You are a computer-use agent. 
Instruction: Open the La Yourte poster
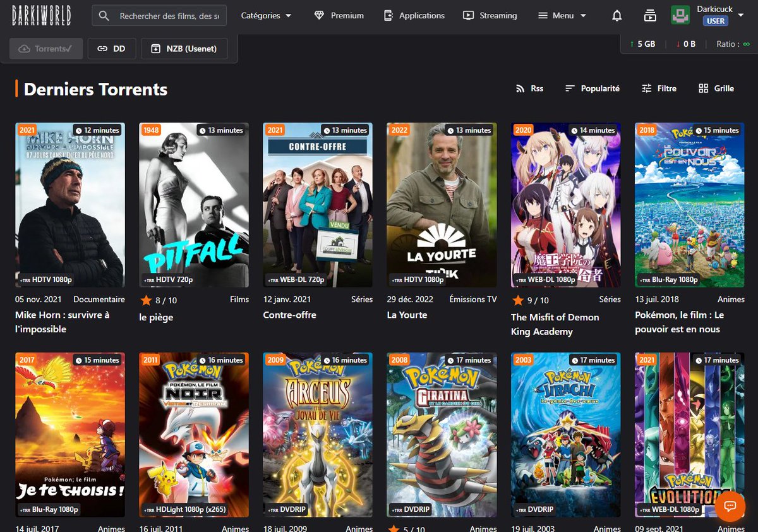[x=442, y=205]
